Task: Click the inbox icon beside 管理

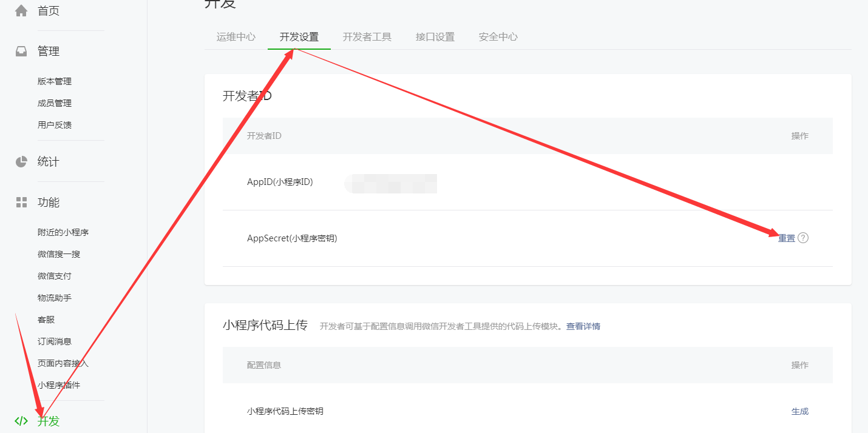Action: [21, 52]
